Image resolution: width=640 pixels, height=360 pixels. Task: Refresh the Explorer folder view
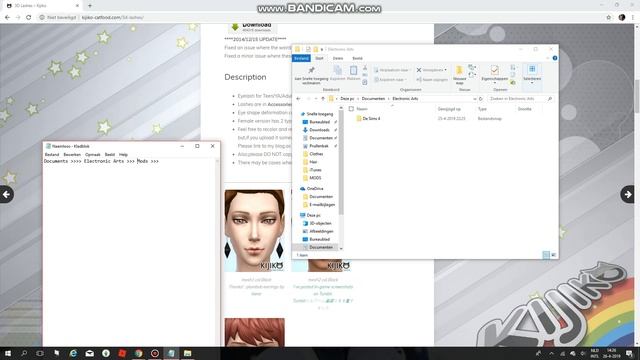(x=481, y=99)
